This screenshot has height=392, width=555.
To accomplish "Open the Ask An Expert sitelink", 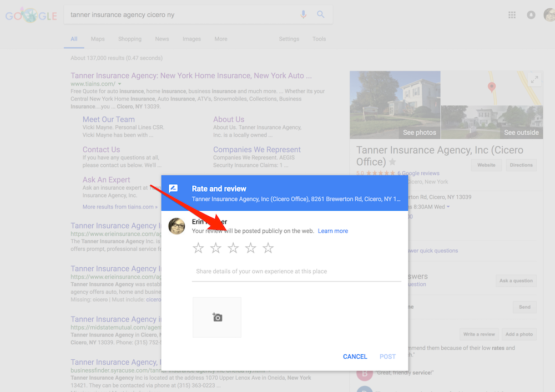I will point(106,180).
